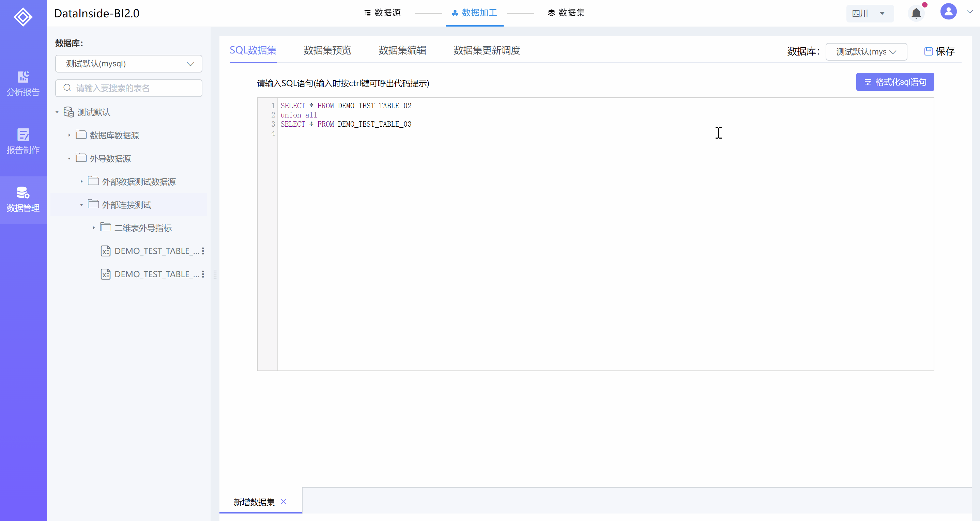This screenshot has height=521, width=980.
Task: Click the panel splitter drag handle
Action: click(215, 274)
